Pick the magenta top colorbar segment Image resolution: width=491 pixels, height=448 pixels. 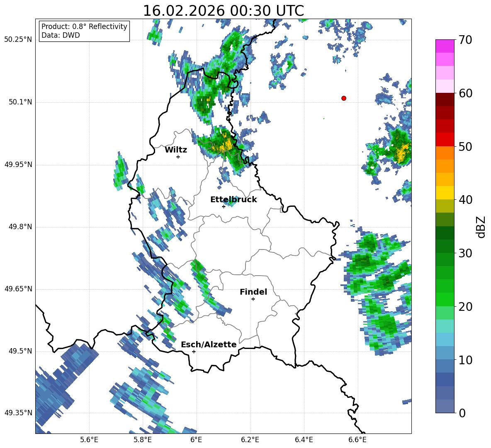point(445,46)
